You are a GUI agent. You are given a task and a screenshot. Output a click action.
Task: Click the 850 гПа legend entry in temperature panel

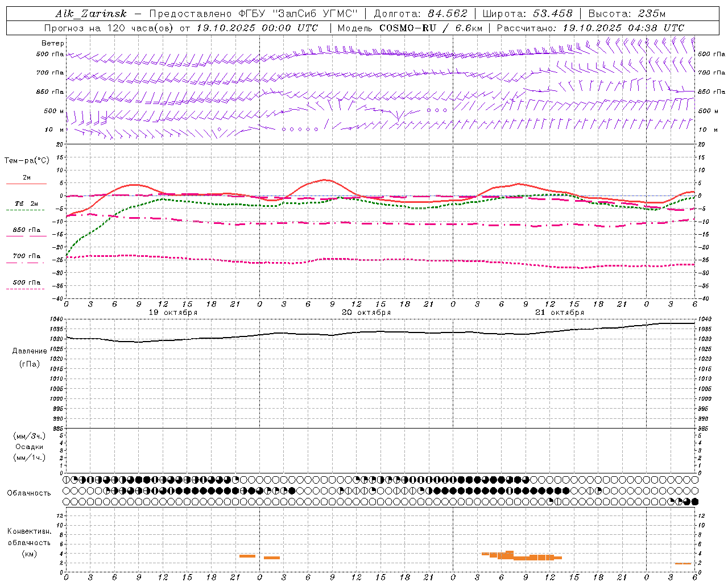pyautogui.click(x=26, y=232)
